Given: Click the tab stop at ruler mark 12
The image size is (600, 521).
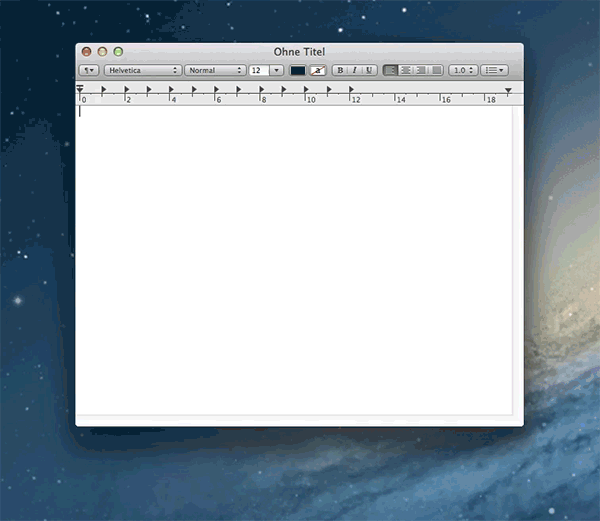Looking at the screenshot, I should [351, 90].
